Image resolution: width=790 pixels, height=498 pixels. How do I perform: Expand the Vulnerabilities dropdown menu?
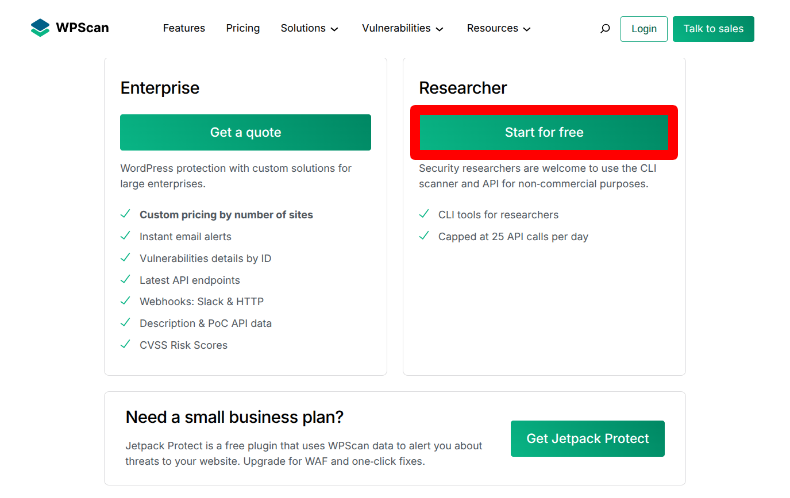click(x=403, y=28)
